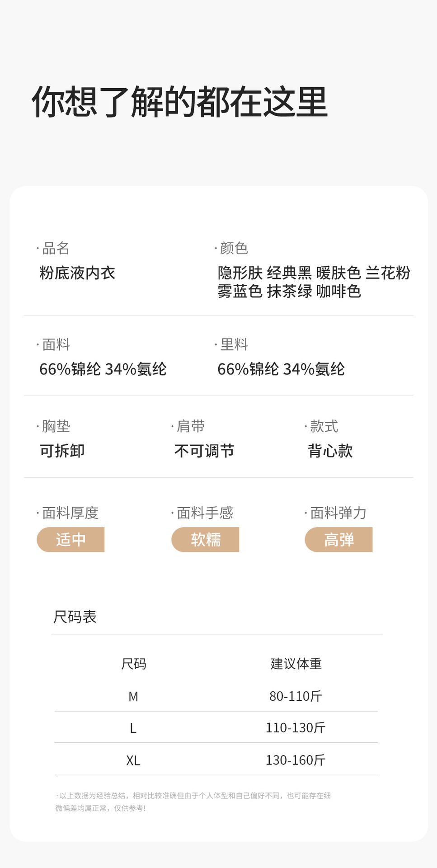Click the 尺码表 section title
The width and height of the screenshot is (437, 868).
[75, 617]
